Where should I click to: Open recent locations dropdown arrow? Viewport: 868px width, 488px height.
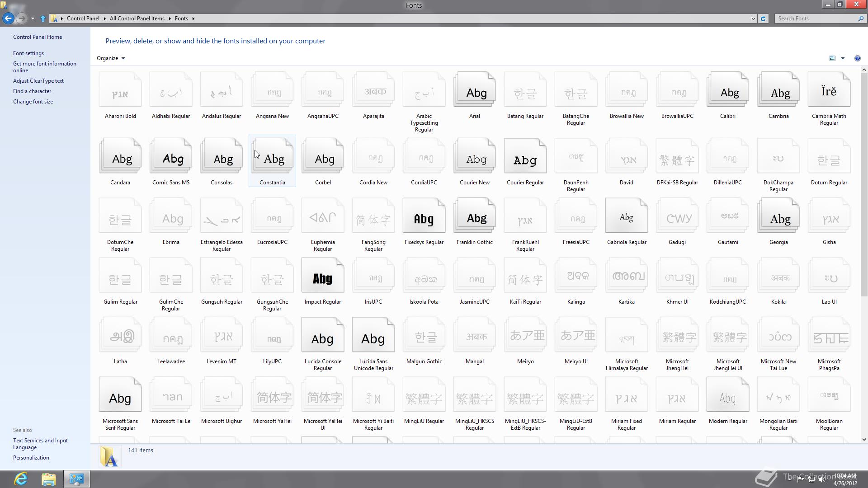tap(33, 19)
